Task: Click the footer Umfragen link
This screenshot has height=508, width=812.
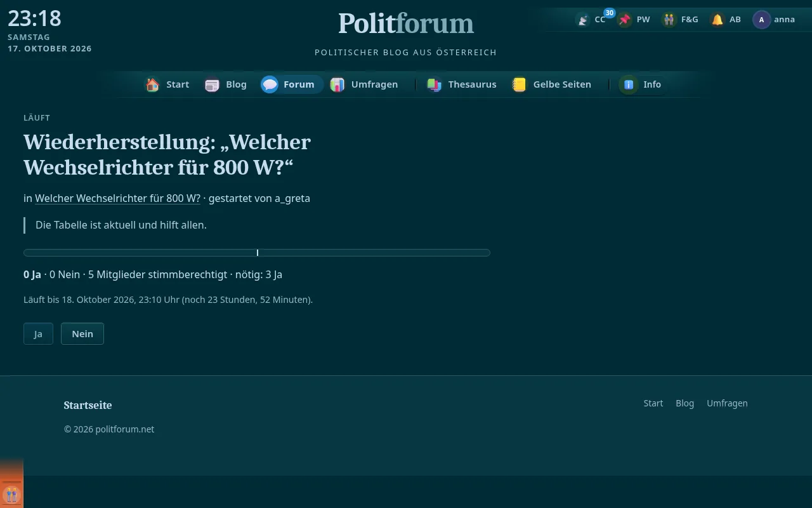Action: tap(727, 403)
